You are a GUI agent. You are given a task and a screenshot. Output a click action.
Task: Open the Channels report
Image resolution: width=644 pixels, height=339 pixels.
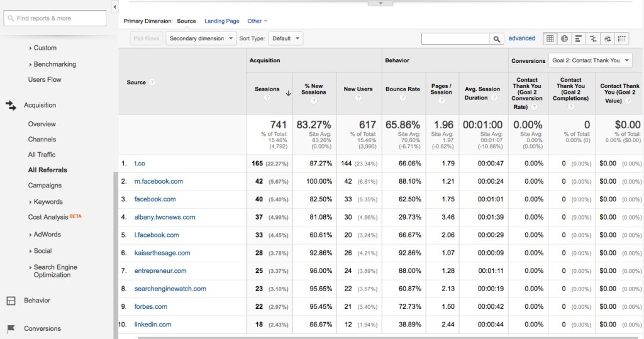(x=42, y=139)
